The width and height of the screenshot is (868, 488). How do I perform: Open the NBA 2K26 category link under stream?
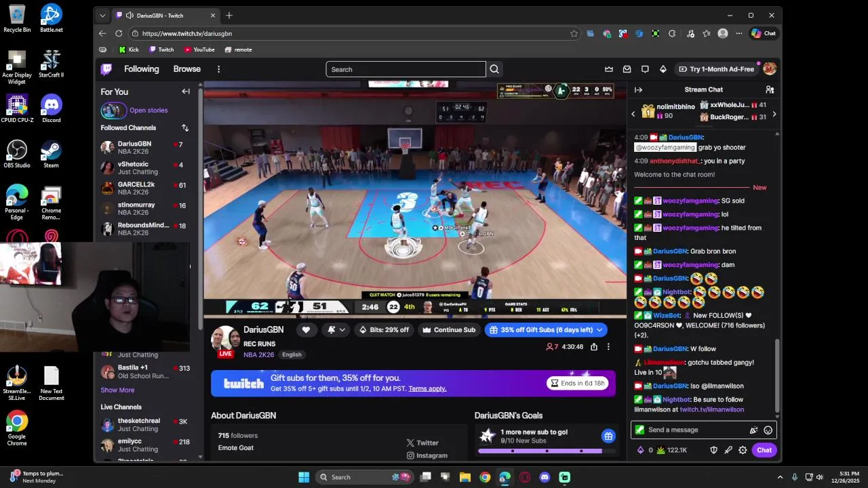tap(259, 354)
